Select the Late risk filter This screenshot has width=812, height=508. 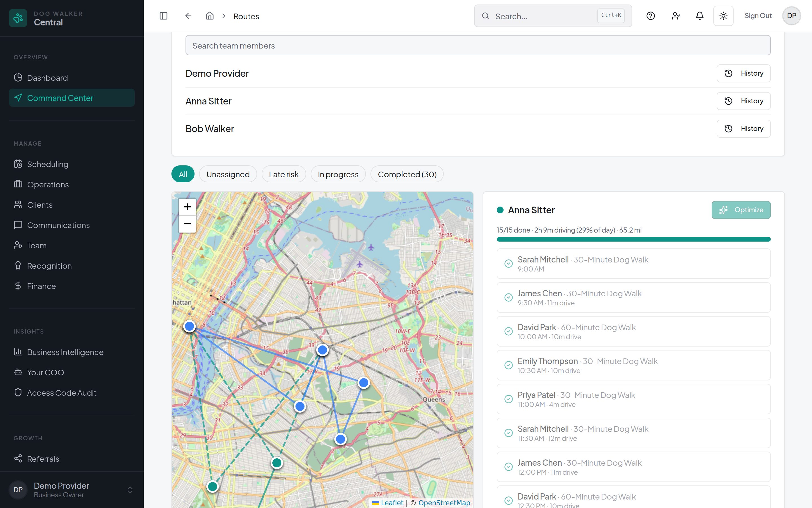[284, 174]
